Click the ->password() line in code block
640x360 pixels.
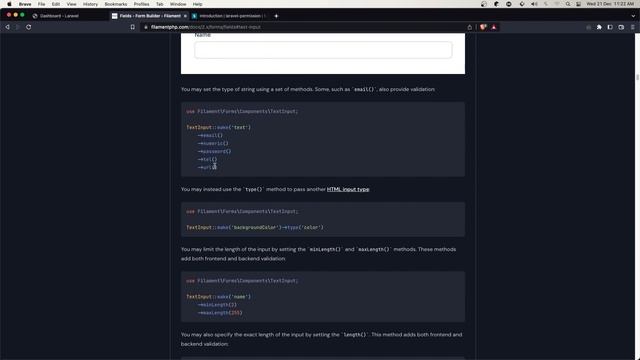(x=214, y=151)
